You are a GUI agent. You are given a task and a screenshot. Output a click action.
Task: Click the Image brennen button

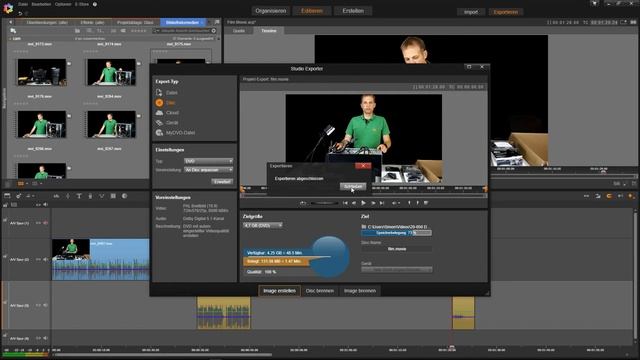[360, 291]
